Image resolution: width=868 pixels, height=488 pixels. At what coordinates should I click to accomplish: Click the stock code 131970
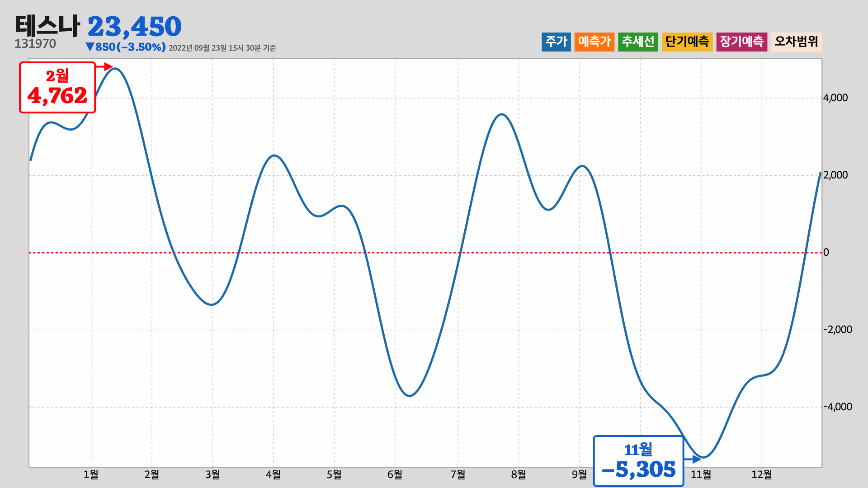[x=35, y=44]
